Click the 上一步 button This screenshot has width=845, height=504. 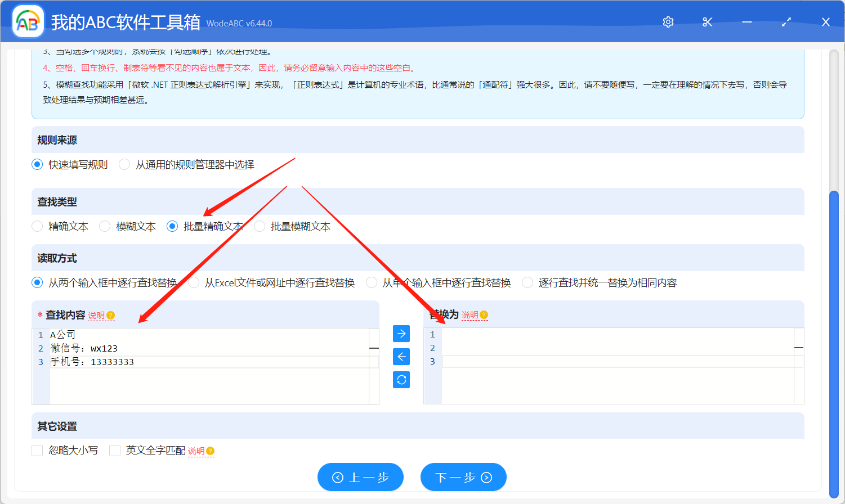[x=360, y=477]
